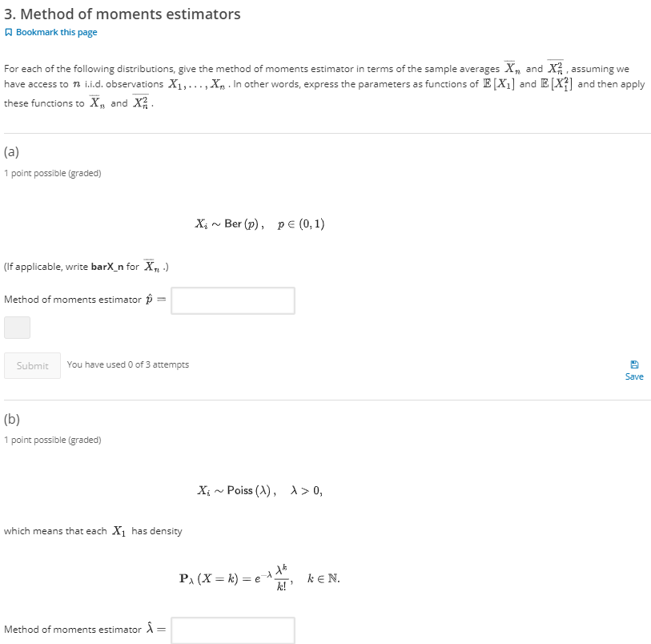Viewport: 651px width, 644px height.
Task: Click the 1 point possible graded label in part (b)
Action: point(53,439)
